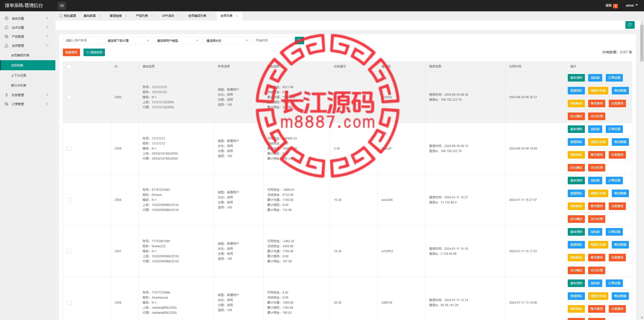
Task: Close the 会员列表 tab
Action: (x=237, y=16)
